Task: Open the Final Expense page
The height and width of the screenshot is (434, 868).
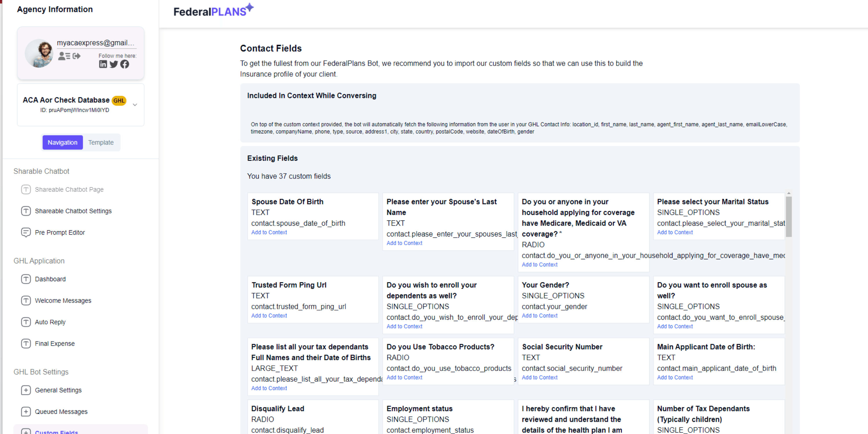Action: point(55,344)
